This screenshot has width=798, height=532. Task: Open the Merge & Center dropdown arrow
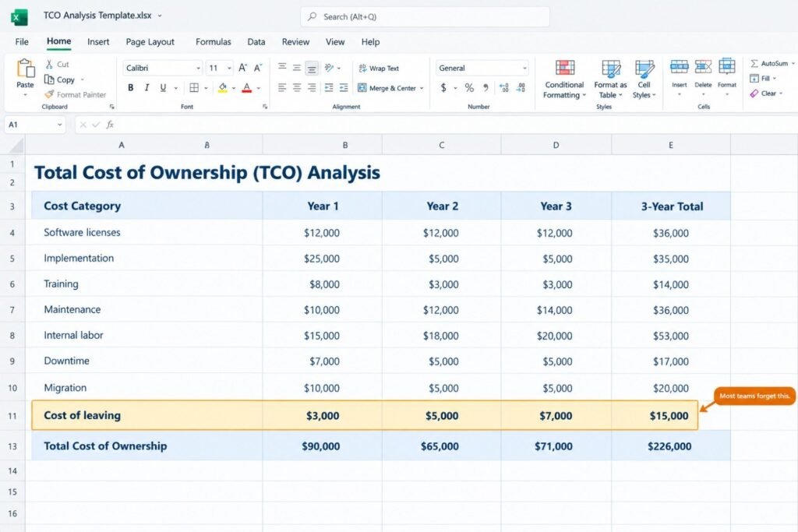(x=422, y=89)
